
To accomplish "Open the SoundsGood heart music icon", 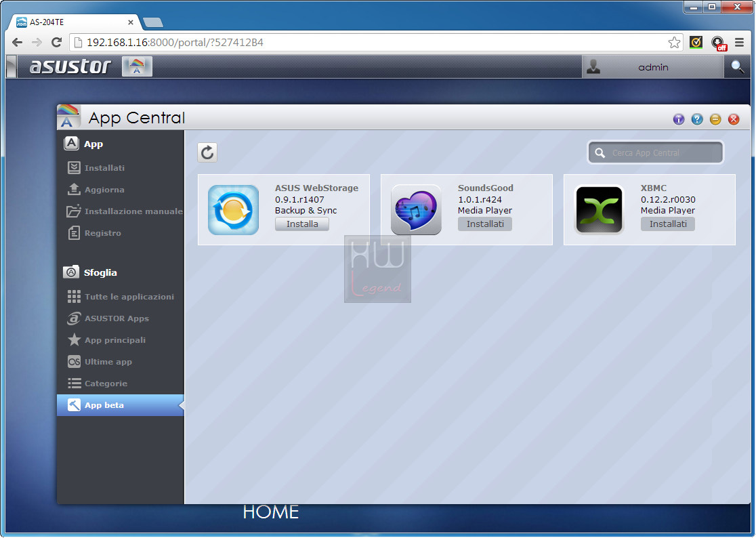I will [416, 209].
